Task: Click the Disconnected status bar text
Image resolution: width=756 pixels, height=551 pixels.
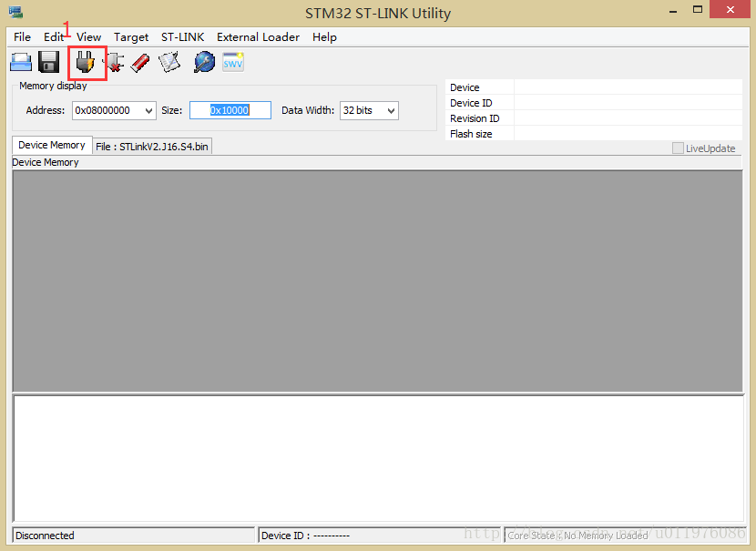Action: pyautogui.click(x=45, y=536)
